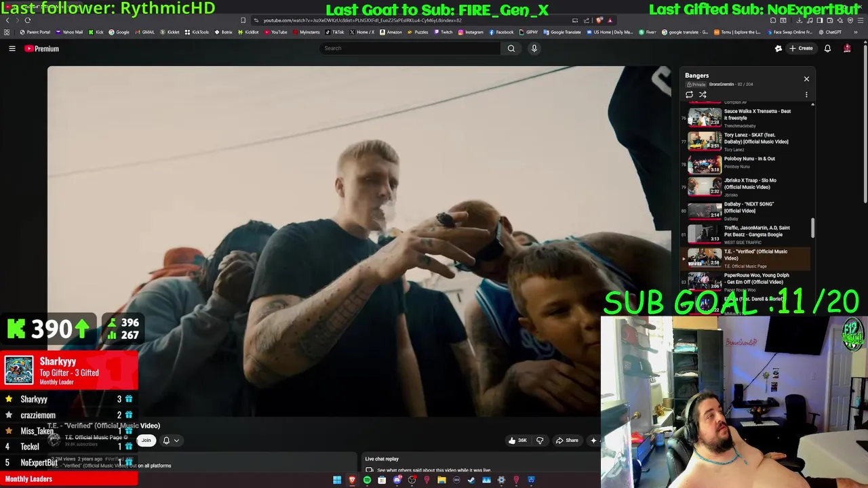
Task: Open Parent Portal bookmark
Action: pyautogui.click(x=35, y=32)
